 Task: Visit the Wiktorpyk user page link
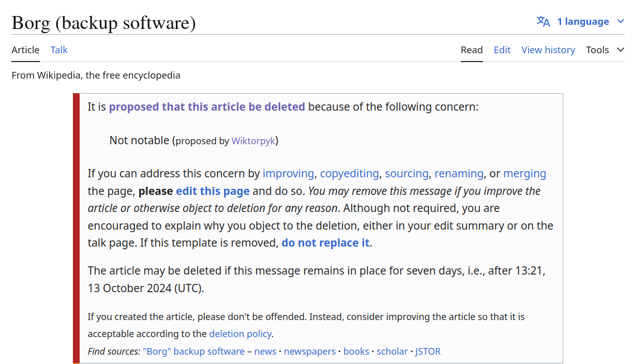tap(253, 141)
